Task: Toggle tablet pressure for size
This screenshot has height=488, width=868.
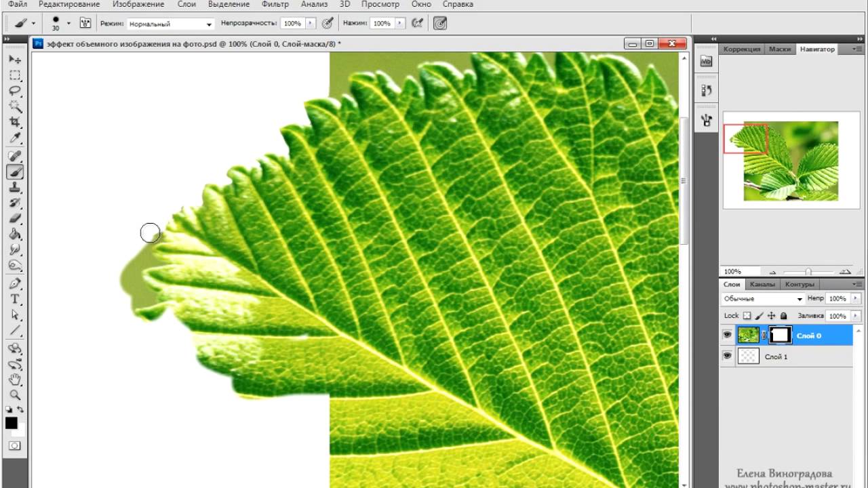Action: [x=440, y=23]
